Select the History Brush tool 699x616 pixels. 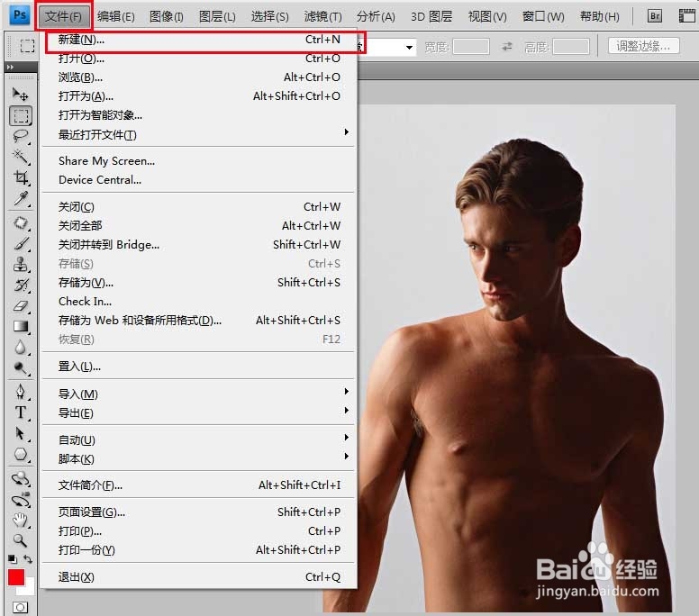pyautogui.click(x=21, y=285)
